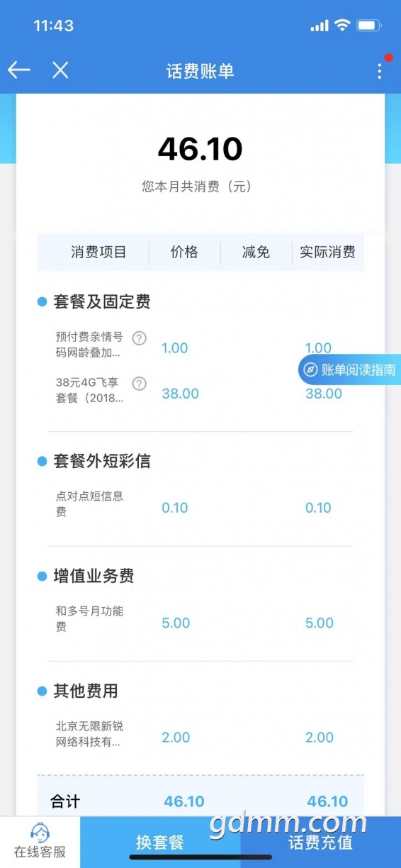
Task: Tap the back arrow icon
Action: coord(19,69)
